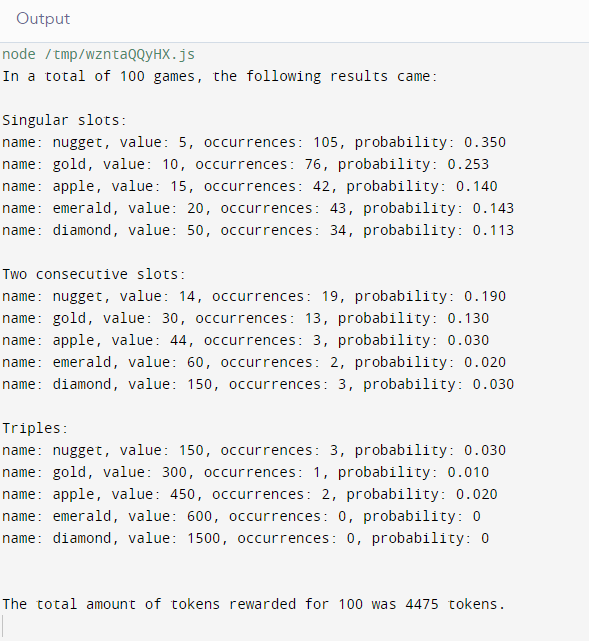
Task: Click the triples nugget value 150 line
Action: pos(254,450)
